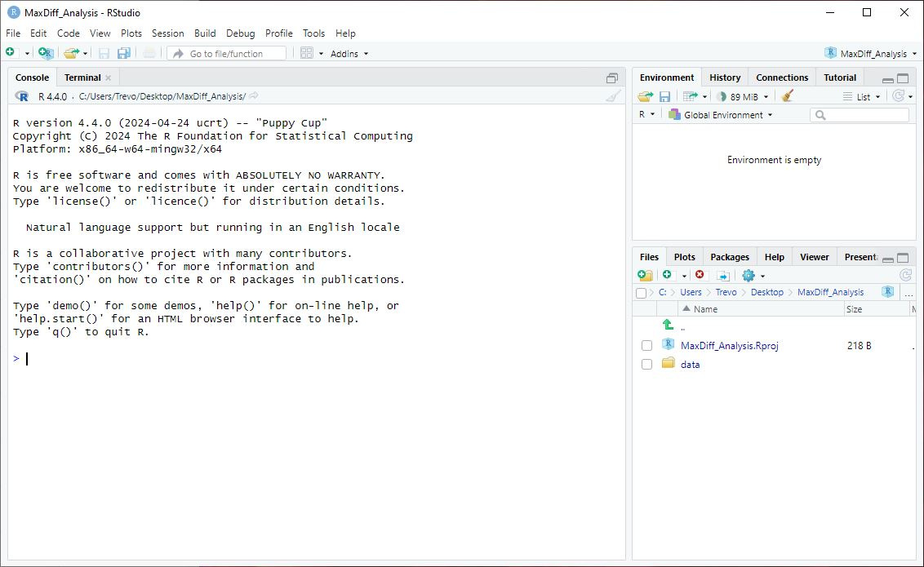Close the Terminal tab
Image resolution: width=924 pixels, height=567 pixels.
pyautogui.click(x=108, y=78)
